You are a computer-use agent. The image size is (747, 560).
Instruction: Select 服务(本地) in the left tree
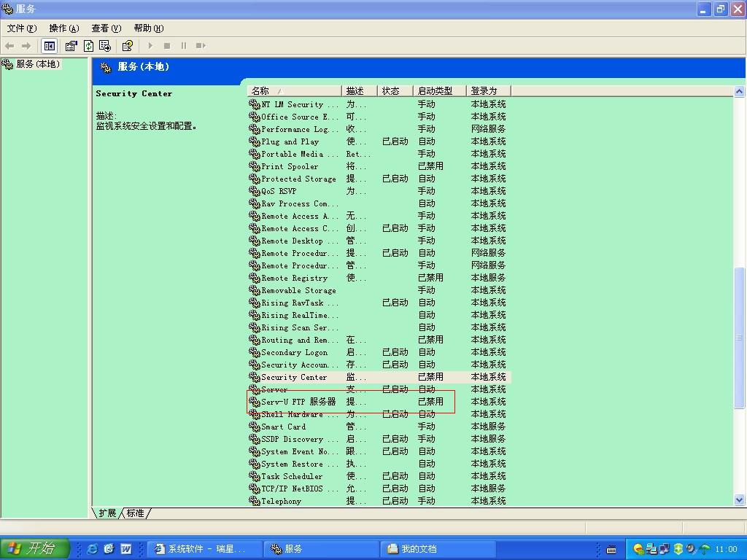pyautogui.click(x=38, y=64)
